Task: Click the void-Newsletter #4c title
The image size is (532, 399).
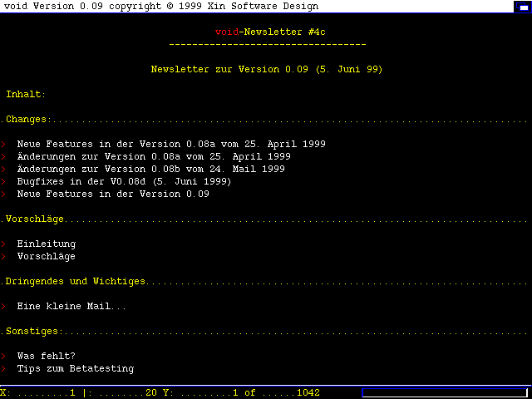Action: point(266,32)
